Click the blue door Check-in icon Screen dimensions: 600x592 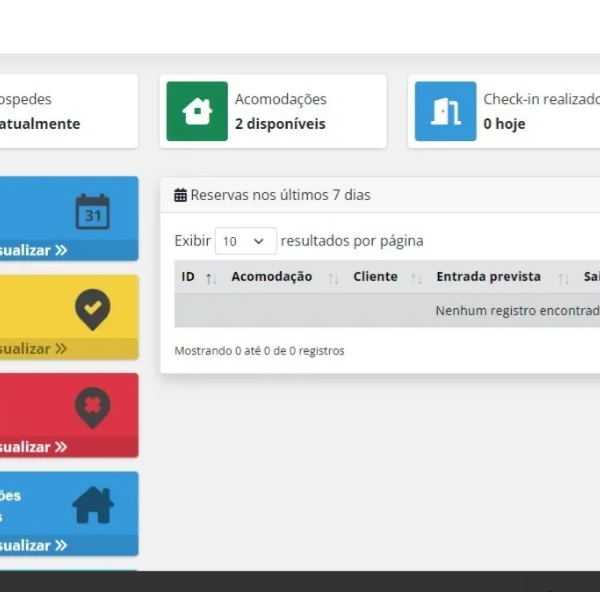click(x=445, y=111)
